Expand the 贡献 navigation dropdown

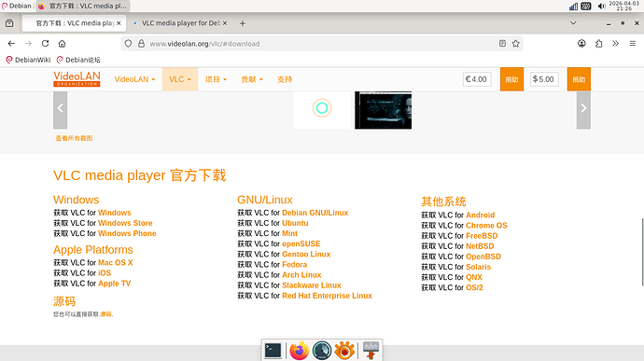point(252,79)
